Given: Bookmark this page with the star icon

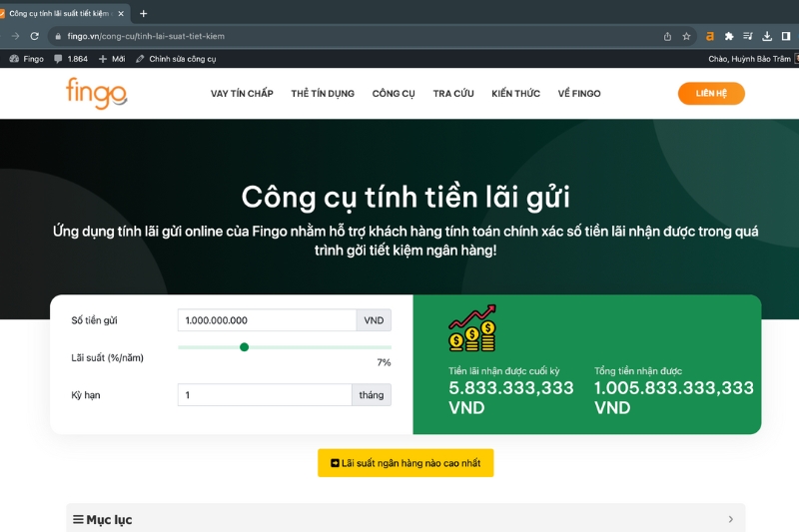Looking at the screenshot, I should [686, 36].
